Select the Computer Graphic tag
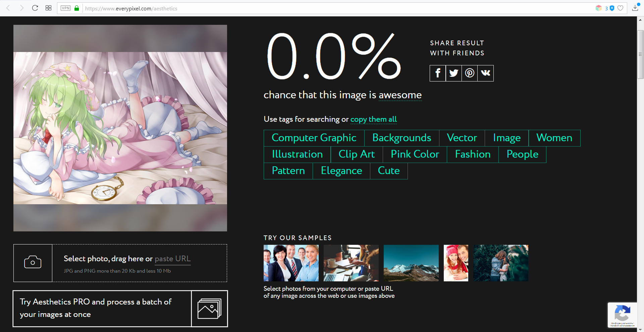This screenshot has height=332, width=644. click(x=314, y=138)
